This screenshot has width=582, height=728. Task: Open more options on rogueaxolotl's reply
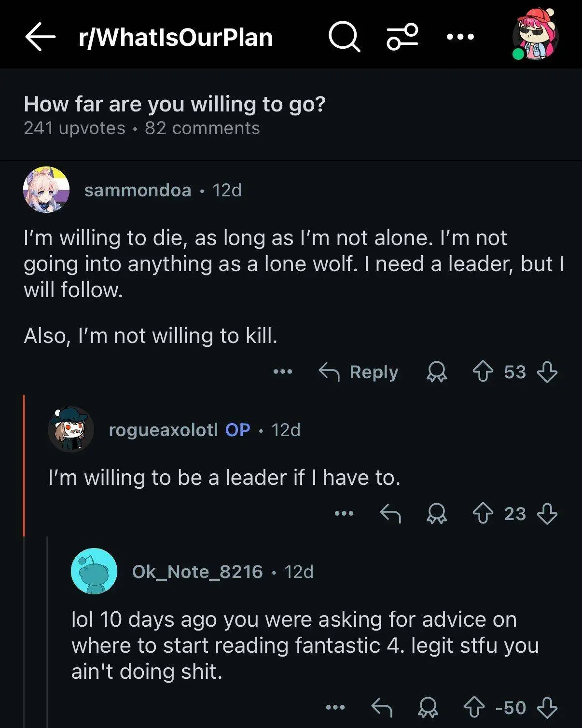point(344,513)
